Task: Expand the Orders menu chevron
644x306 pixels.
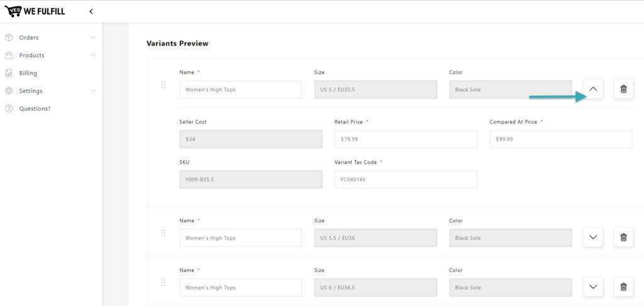Action: [x=93, y=37]
